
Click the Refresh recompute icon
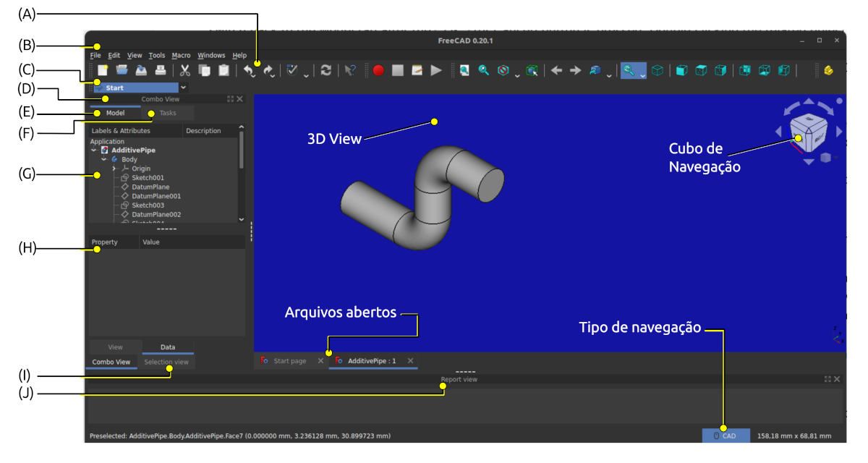[326, 70]
